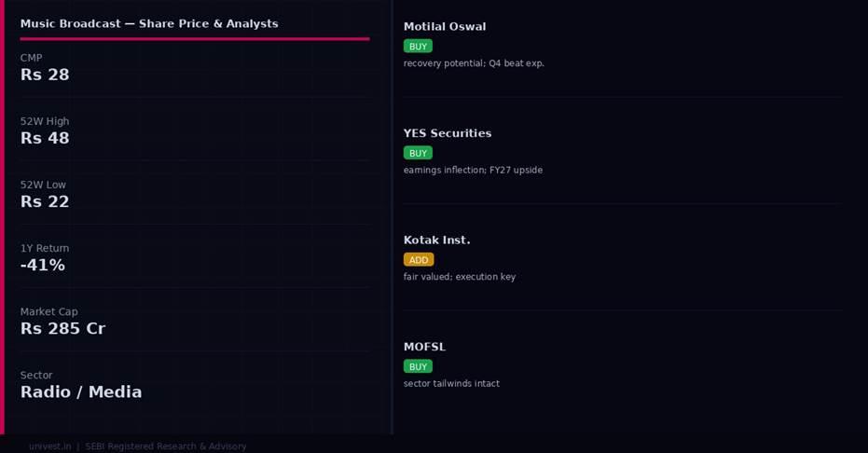Viewport: 868px width, 453px height.
Task: Click the 52W Low value Rs 22
Action: (x=45, y=202)
